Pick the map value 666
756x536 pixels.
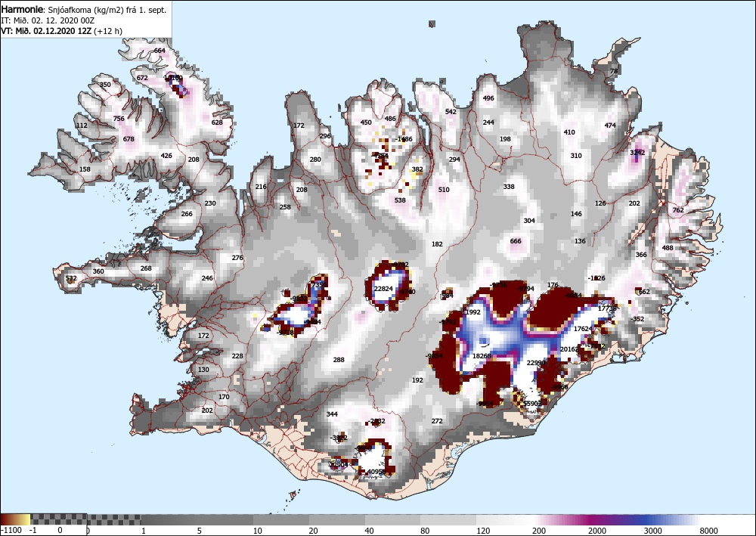[516, 241]
